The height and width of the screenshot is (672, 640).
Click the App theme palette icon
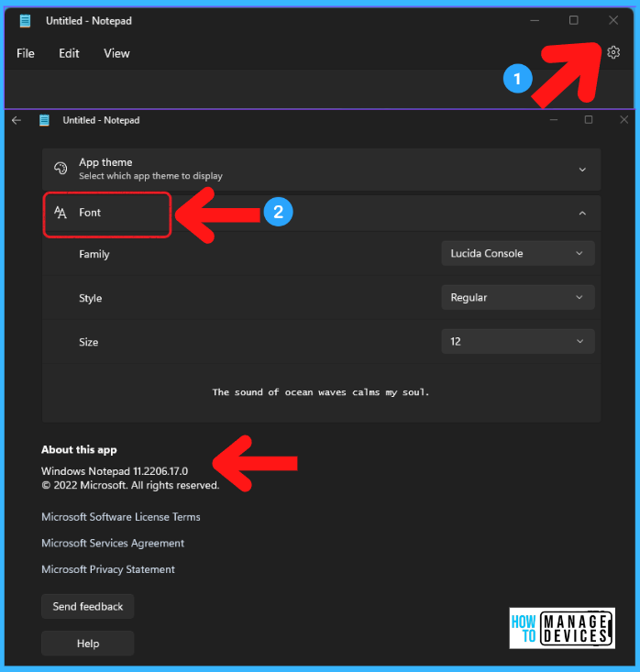coord(61,169)
